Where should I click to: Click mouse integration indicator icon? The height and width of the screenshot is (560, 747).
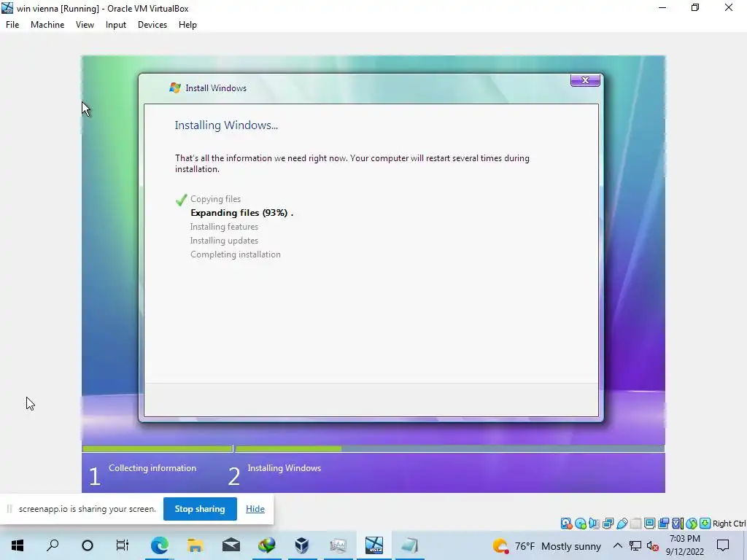click(692, 524)
